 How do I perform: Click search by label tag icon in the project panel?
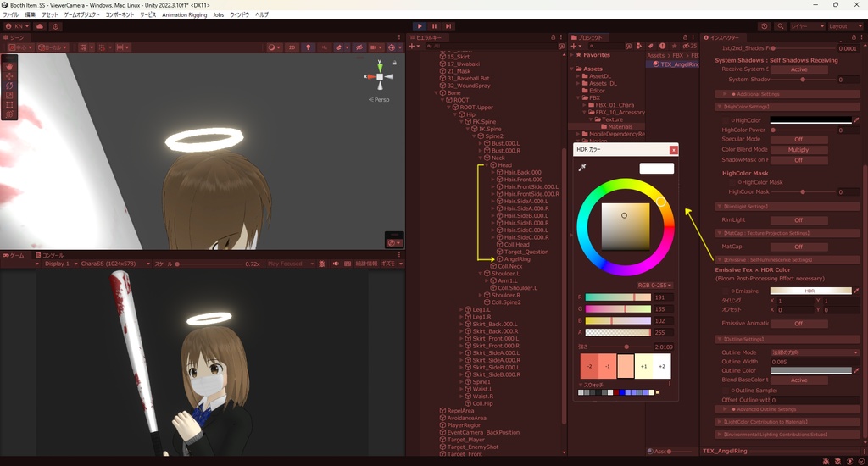click(650, 47)
